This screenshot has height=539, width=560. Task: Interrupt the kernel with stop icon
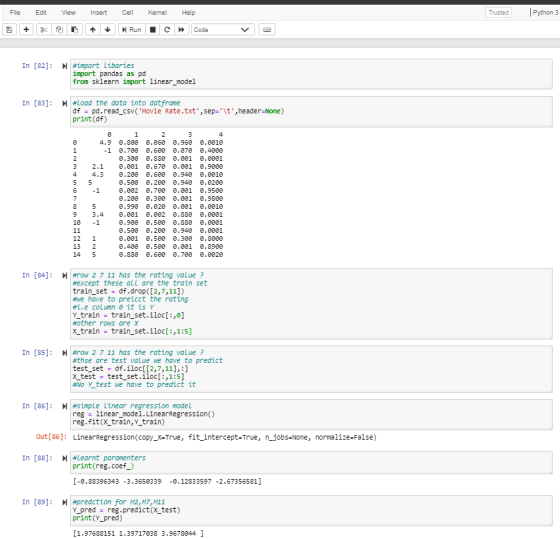pyautogui.click(x=152, y=30)
